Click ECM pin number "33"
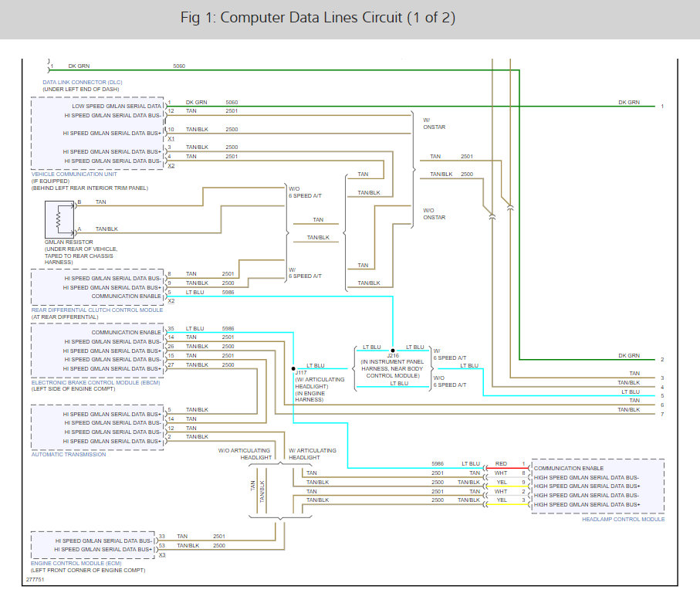Viewport: 700px width, 610px height. (x=161, y=537)
